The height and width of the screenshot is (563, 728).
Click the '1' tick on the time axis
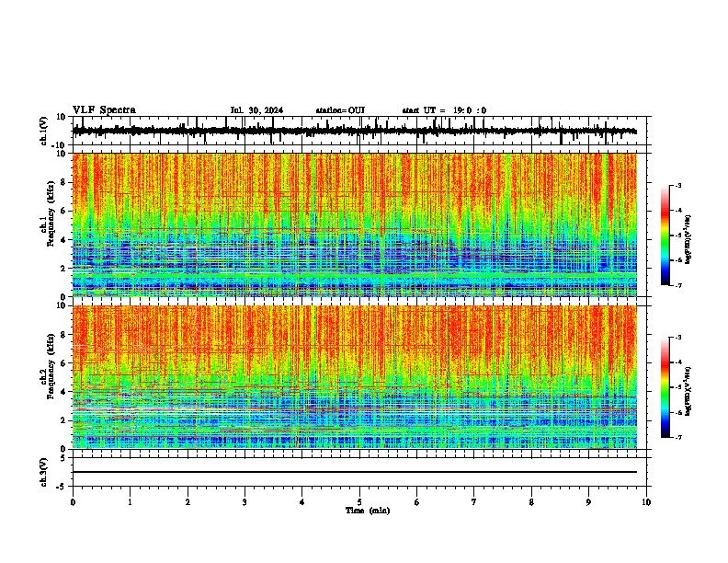pyautogui.click(x=130, y=502)
